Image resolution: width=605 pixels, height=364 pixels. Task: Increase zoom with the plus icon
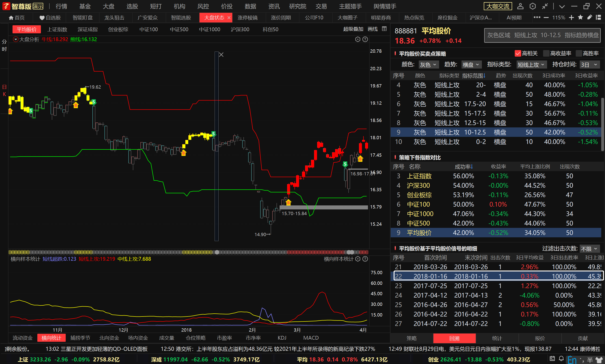[571, 18]
